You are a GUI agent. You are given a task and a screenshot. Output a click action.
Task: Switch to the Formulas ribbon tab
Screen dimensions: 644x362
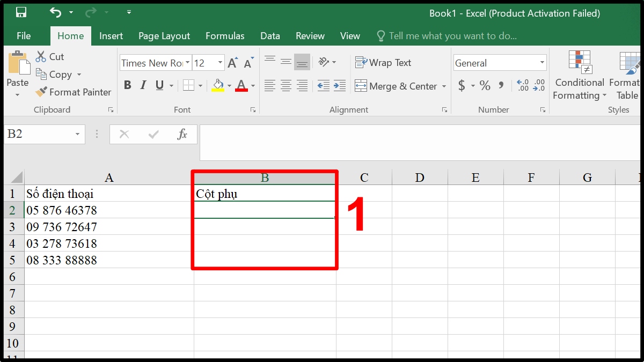coord(225,35)
